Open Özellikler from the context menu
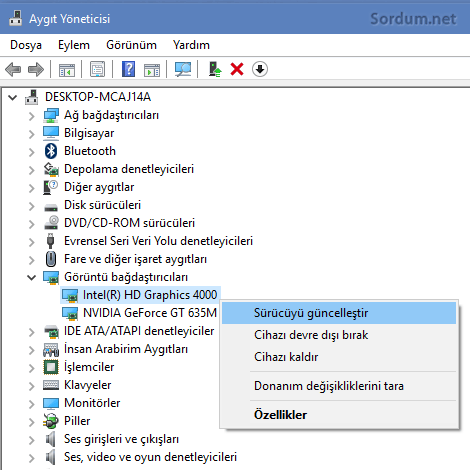The image size is (470, 470). click(339, 415)
